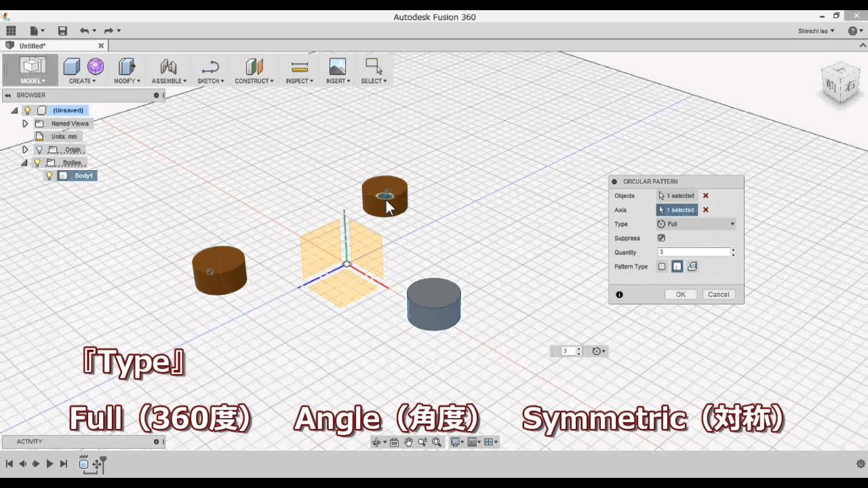868x488 pixels.
Task: Select the Create Box tool icon
Action: point(71,66)
